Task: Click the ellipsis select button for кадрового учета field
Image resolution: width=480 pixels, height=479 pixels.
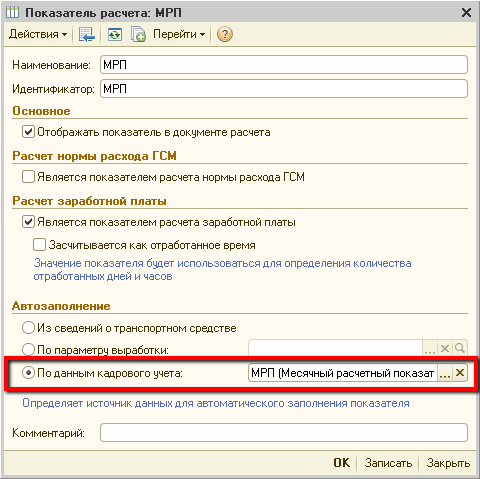Action: [x=445, y=373]
